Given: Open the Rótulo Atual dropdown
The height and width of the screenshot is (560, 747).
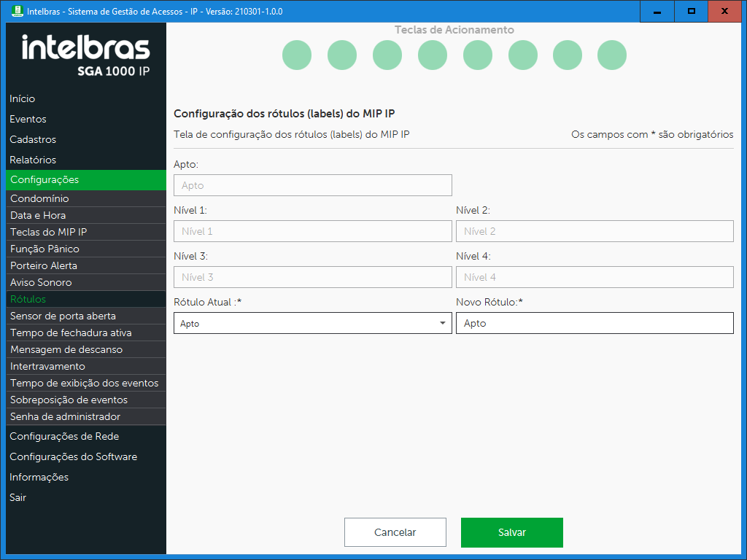Looking at the screenshot, I should pyautogui.click(x=312, y=323).
